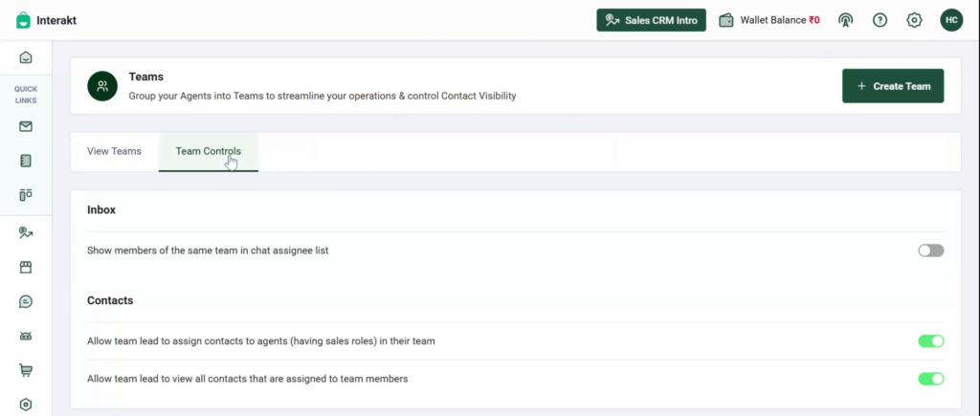Open the store commerce sidebar icon

(x=26, y=268)
